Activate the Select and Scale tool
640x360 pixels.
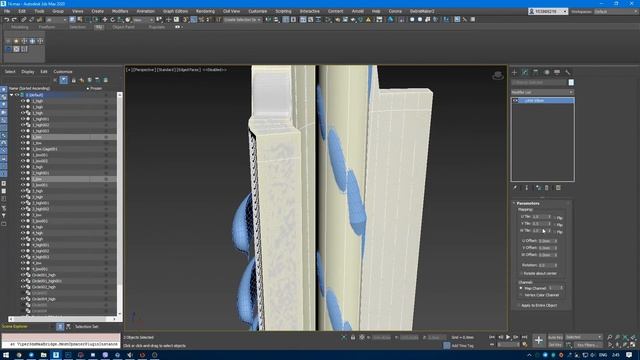pos(120,20)
